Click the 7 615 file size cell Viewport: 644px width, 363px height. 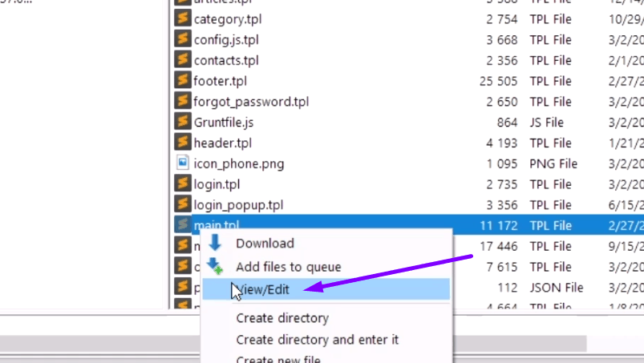(501, 267)
